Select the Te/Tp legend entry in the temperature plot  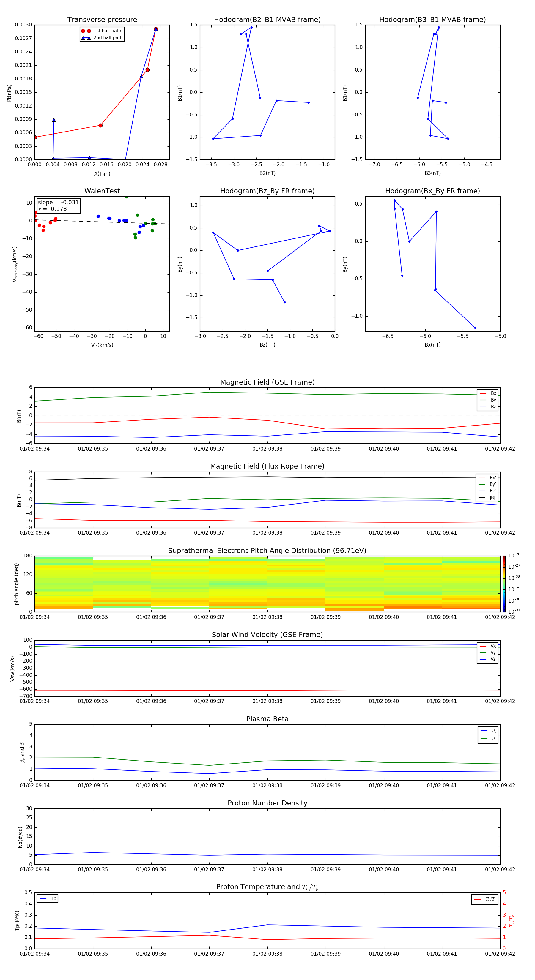click(485, 899)
